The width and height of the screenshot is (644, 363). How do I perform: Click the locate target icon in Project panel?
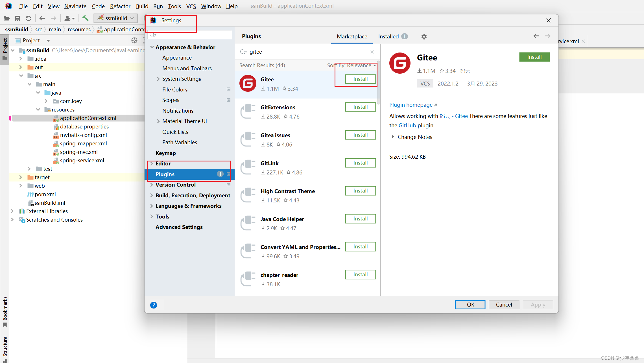coord(134,40)
